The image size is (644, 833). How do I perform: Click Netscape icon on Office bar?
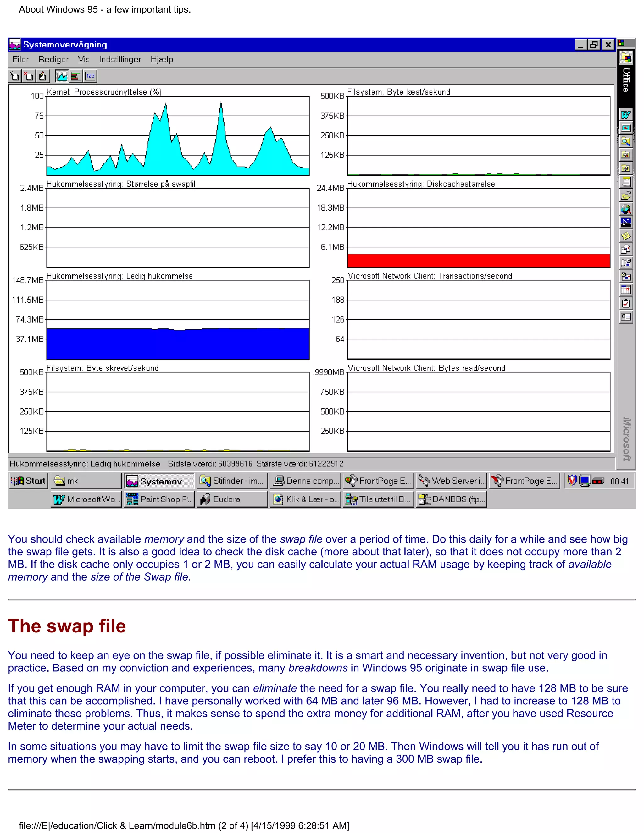click(x=625, y=222)
